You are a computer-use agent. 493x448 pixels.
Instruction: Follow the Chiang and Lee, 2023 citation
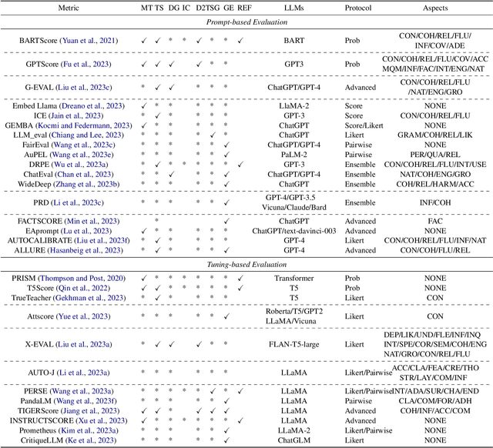(86, 135)
